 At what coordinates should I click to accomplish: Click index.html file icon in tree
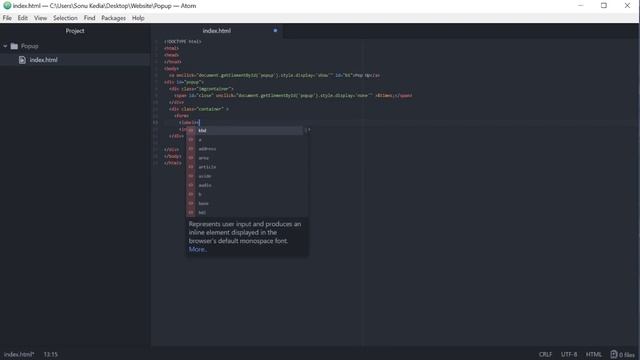[22, 60]
